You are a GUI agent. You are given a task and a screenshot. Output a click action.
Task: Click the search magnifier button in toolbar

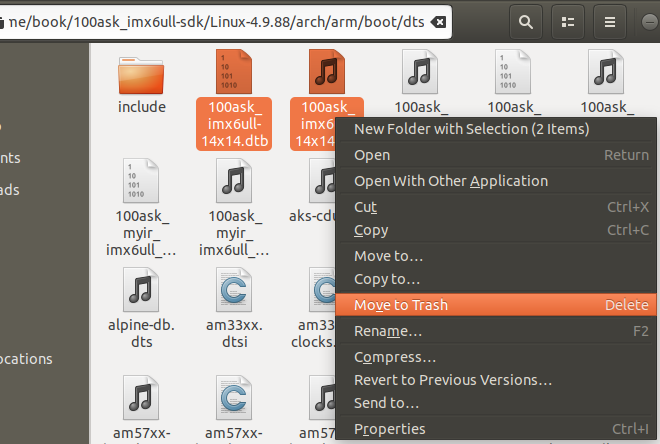[526, 22]
